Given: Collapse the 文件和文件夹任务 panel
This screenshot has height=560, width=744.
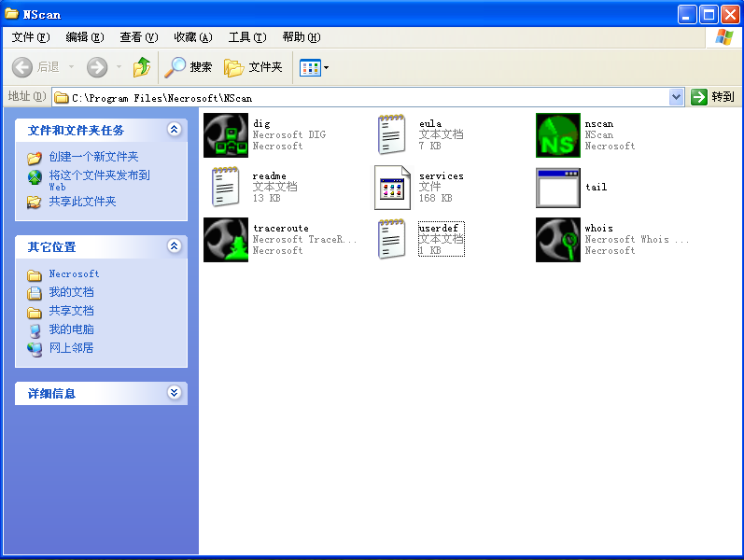Looking at the screenshot, I should pos(175,129).
